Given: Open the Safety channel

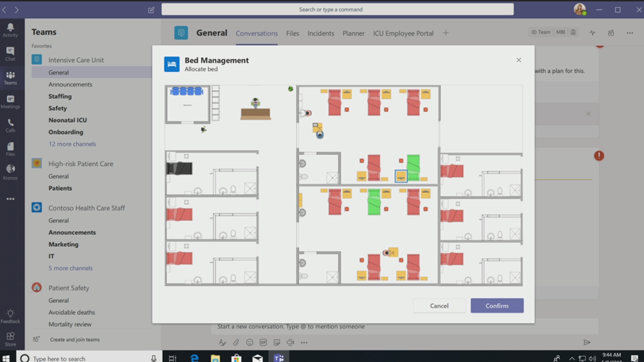Looking at the screenshot, I should (x=57, y=108).
